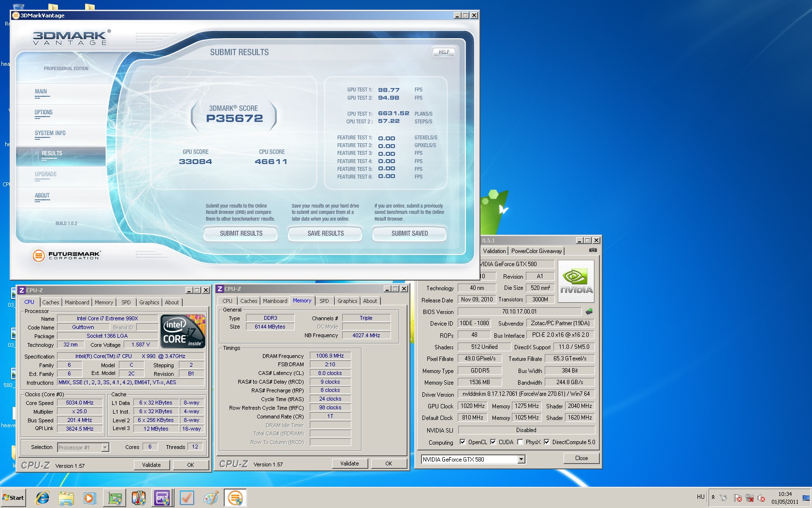812x508 pixels.
Task: Open Windows Explorer folder icon in taskbar
Action: click(66, 498)
